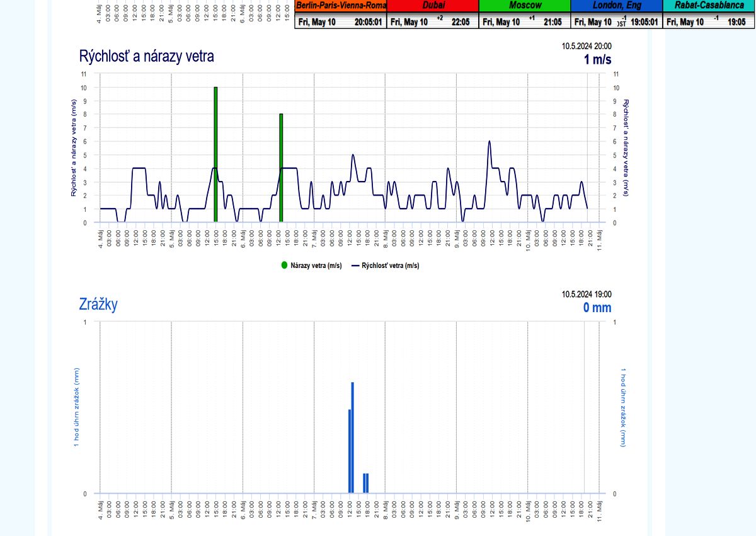Click the Rýchlosť a nárazy vetra chart title
The width and height of the screenshot is (756, 536).
(x=146, y=56)
